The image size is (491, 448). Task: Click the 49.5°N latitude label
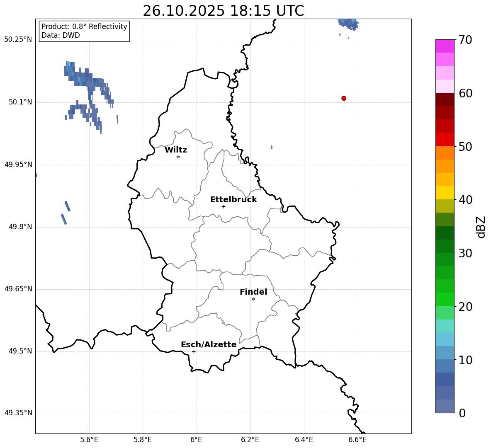tap(20, 351)
